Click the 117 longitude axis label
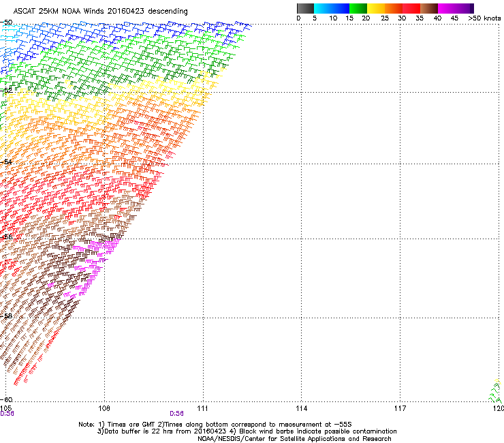Viewport: 504px width, 443px height. tap(400, 408)
